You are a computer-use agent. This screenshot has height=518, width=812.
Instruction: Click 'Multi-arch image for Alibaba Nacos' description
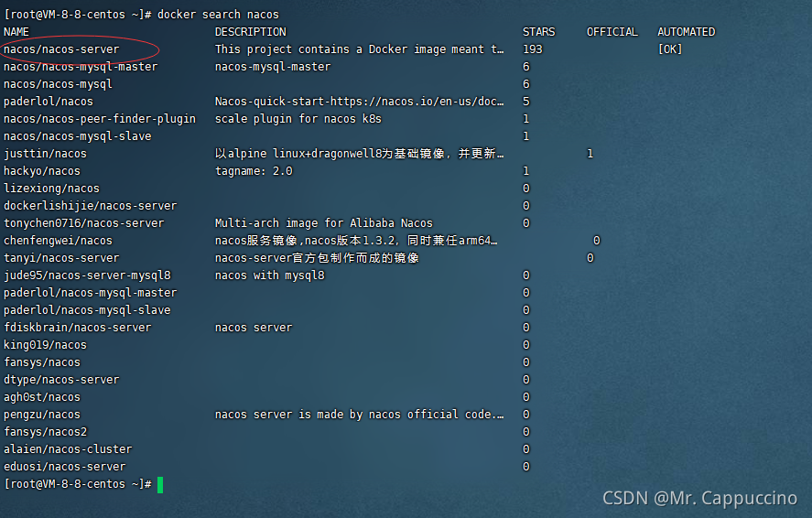point(324,223)
